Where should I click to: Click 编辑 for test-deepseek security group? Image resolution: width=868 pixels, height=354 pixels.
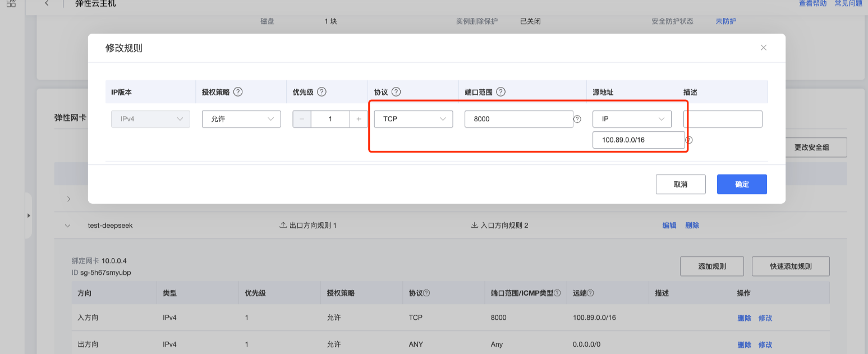669,226
